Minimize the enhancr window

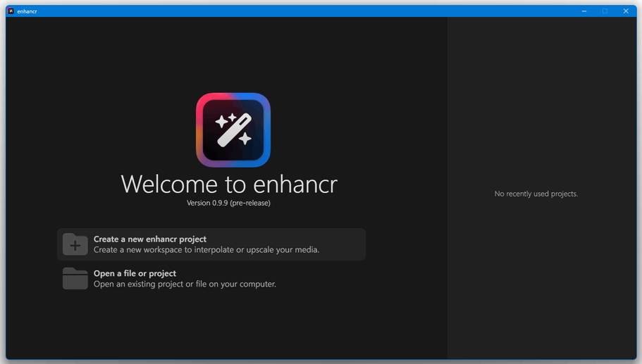coord(584,11)
